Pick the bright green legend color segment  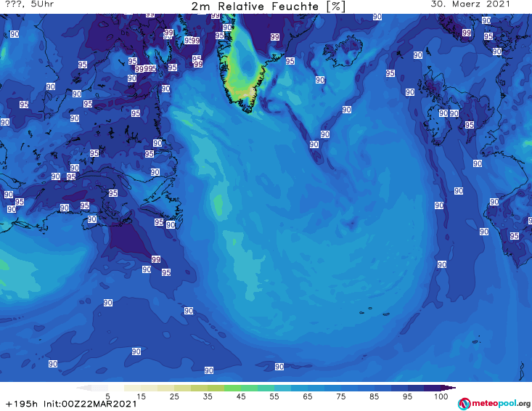232,388
